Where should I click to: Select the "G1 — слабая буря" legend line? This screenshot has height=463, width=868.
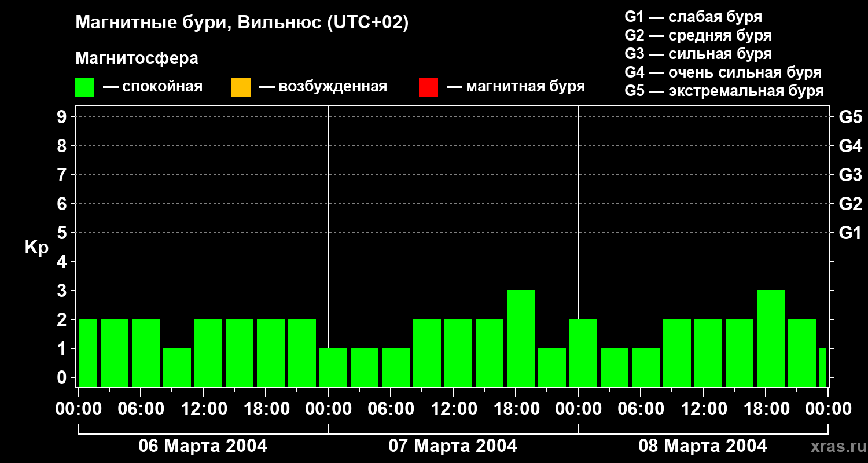click(x=693, y=17)
